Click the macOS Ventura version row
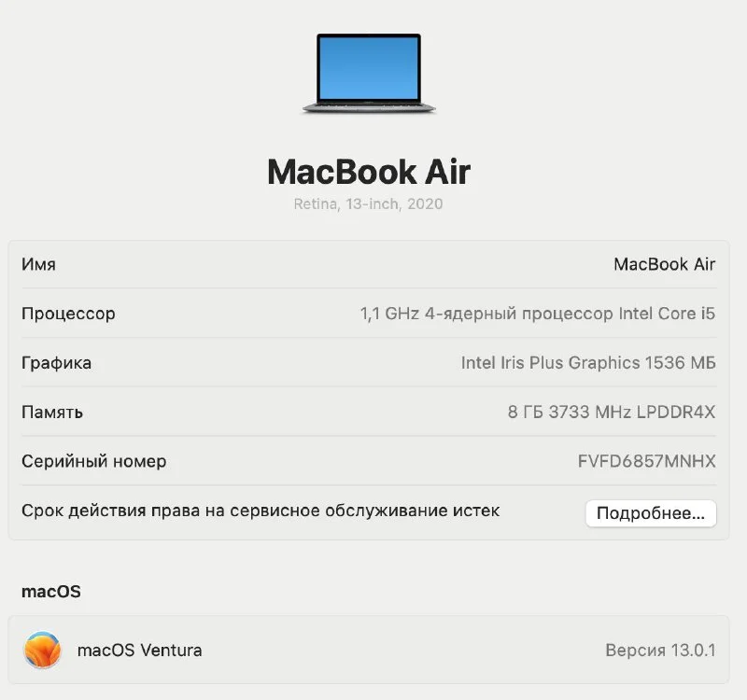This screenshot has width=747, height=700. point(369,650)
